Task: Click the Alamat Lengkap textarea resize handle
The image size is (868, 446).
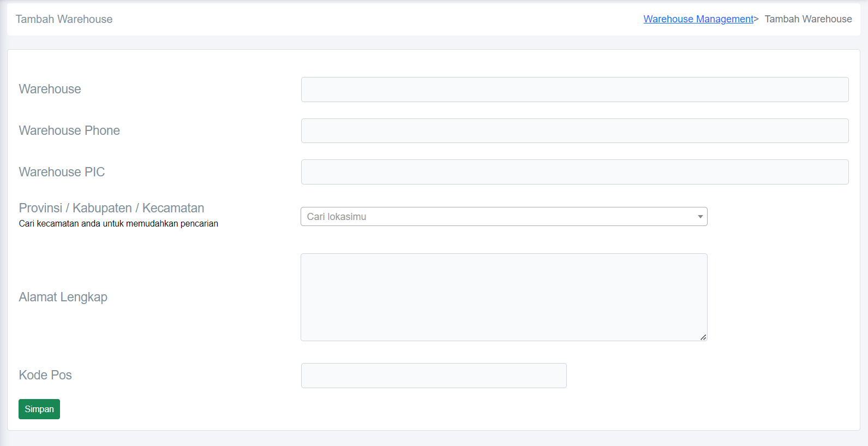Action: pos(703,337)
